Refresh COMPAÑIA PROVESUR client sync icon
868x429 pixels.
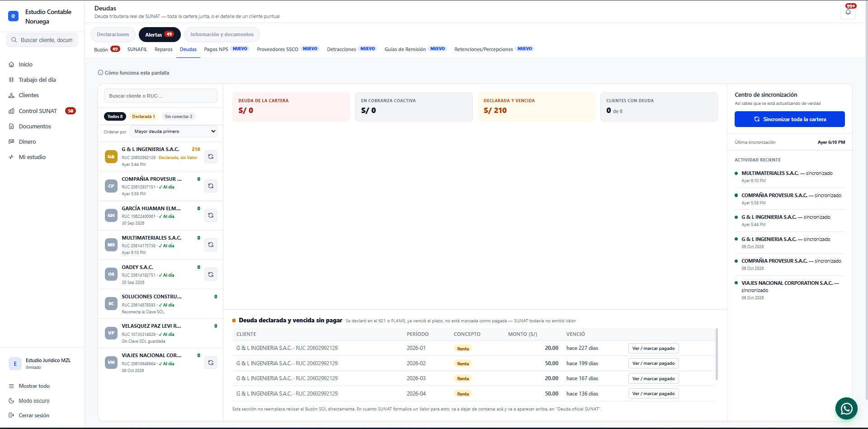point(211,186)
